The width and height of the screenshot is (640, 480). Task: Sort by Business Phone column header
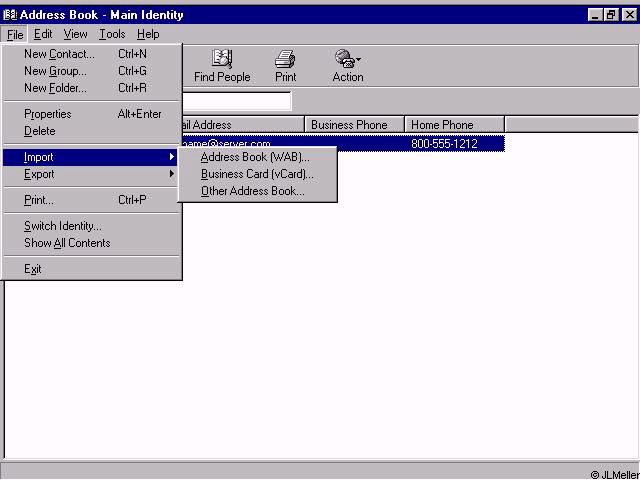tap(354, 125)
